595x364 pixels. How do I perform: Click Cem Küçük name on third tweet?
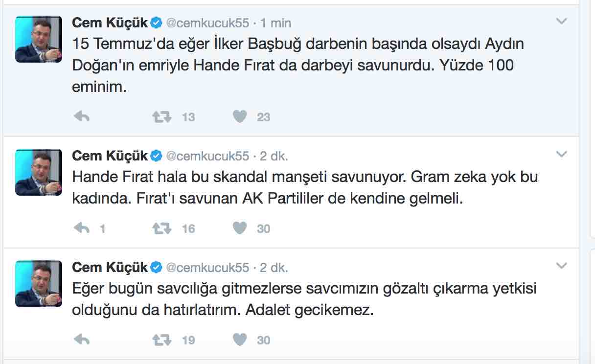(x=110, y=267)
